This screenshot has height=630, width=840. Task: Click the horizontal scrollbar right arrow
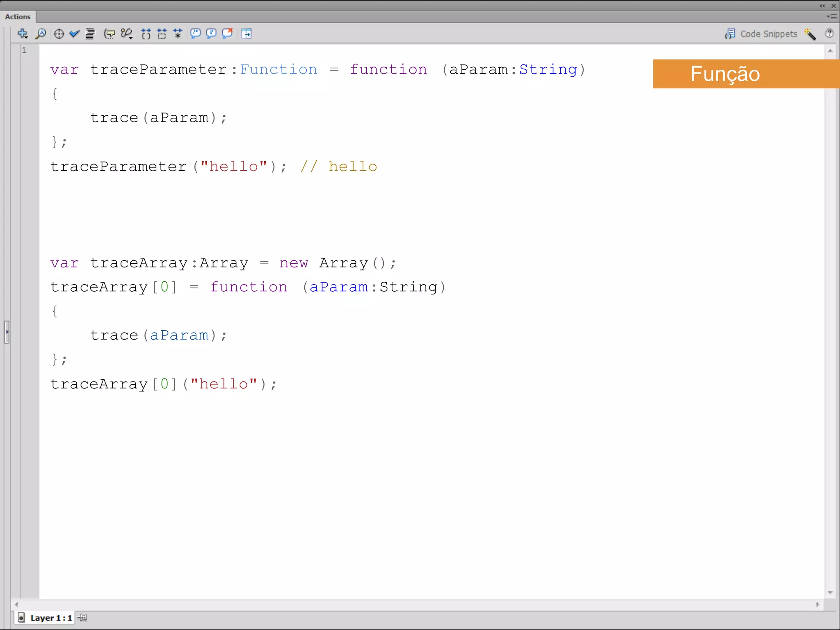[x=817, y=605]
